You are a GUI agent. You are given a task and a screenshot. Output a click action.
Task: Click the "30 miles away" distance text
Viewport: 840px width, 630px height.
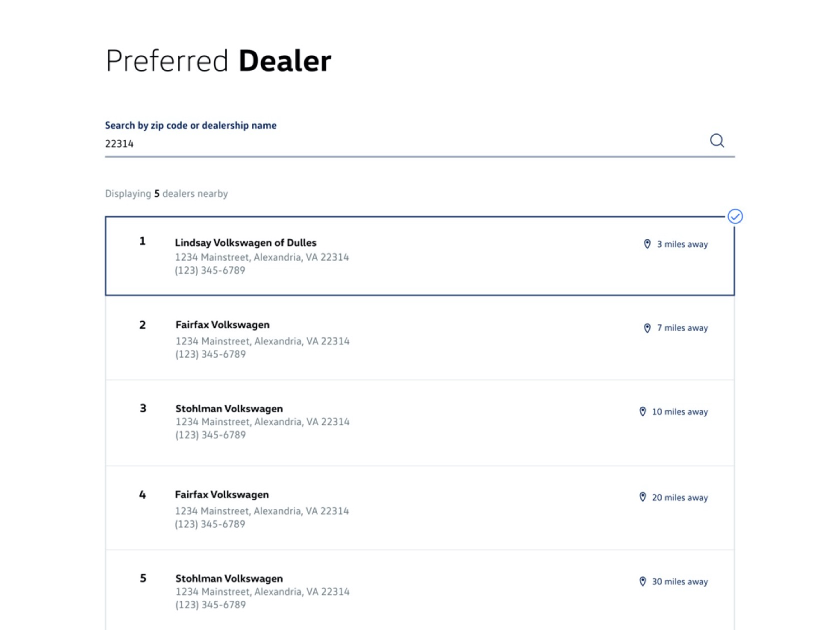coord(679,581)
